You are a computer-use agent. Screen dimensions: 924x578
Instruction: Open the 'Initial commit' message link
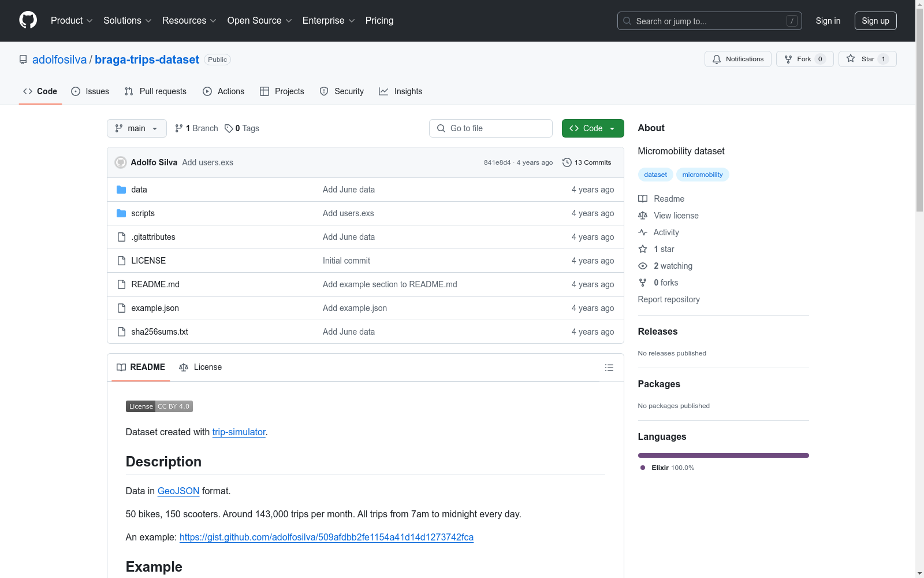tap(346, 261)
